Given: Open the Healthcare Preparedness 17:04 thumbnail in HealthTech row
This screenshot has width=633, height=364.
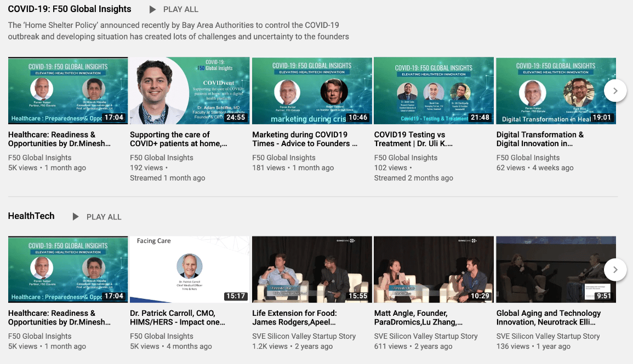Looking at the screenshot, I should pos(68,269).
